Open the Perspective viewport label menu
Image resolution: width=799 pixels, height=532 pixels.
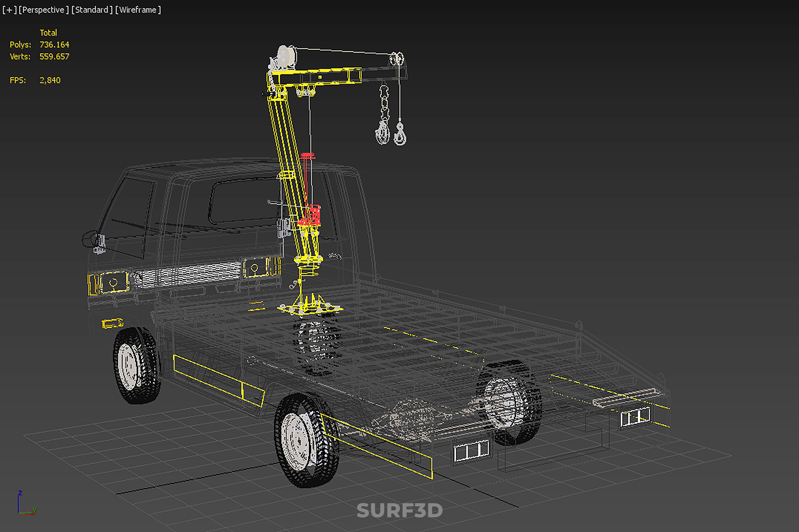pos(43,10)
